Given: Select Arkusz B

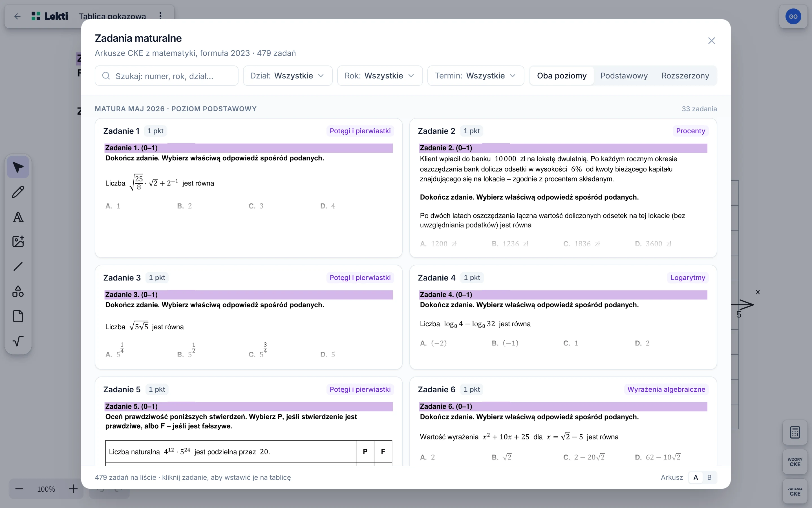Looking at the screenshot, I should point(709,477).
